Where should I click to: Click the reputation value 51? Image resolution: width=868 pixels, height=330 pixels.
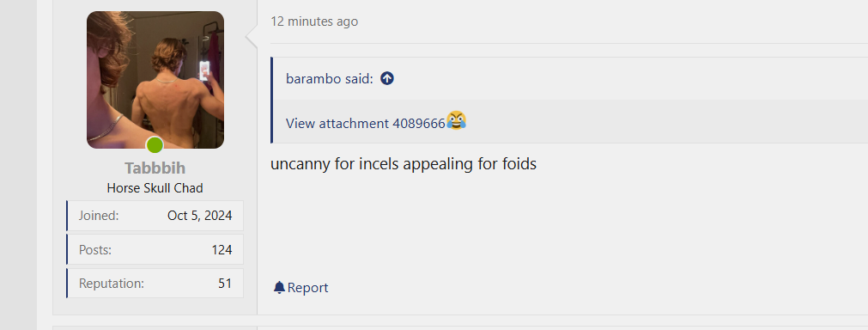tap(225, 284)
